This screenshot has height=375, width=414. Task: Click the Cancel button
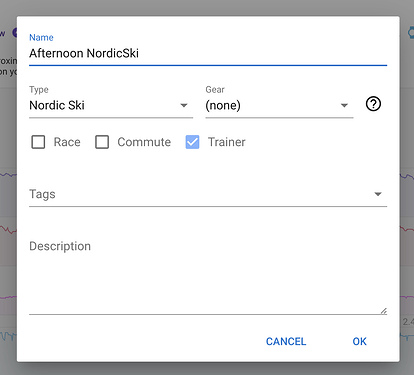coord(286,341)
